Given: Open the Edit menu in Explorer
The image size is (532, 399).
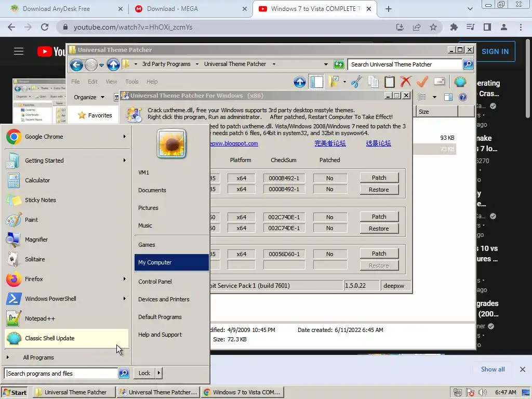Looking at the screenshot, I should click(x=92, y=82).
